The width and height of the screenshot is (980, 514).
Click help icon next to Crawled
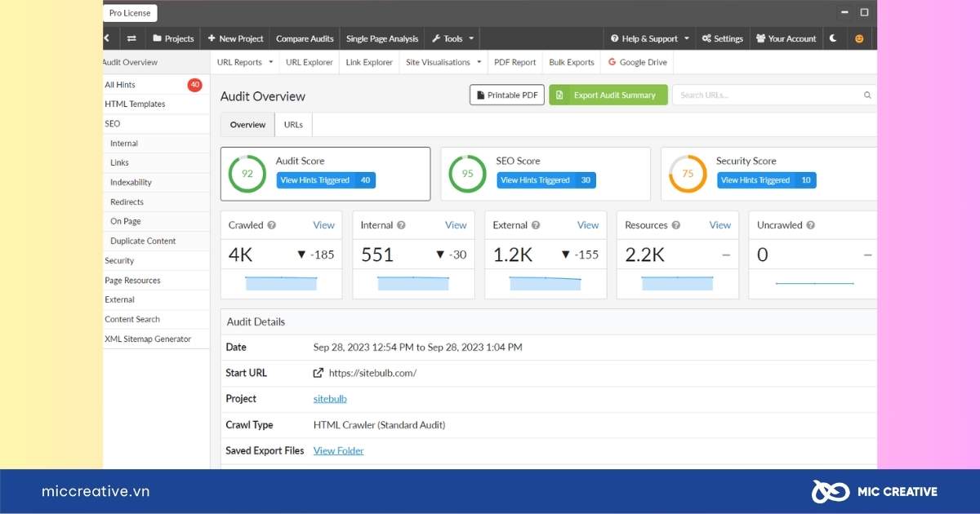point(272,225)
